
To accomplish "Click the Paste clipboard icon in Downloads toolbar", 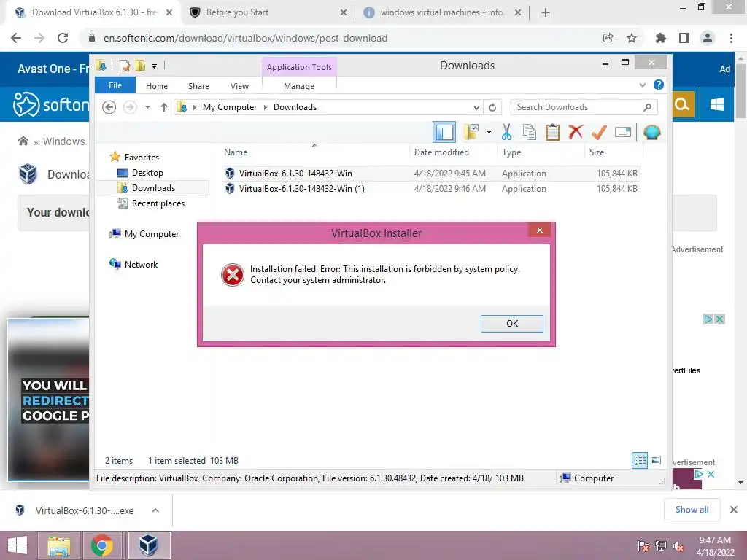I will coord(553,132).
